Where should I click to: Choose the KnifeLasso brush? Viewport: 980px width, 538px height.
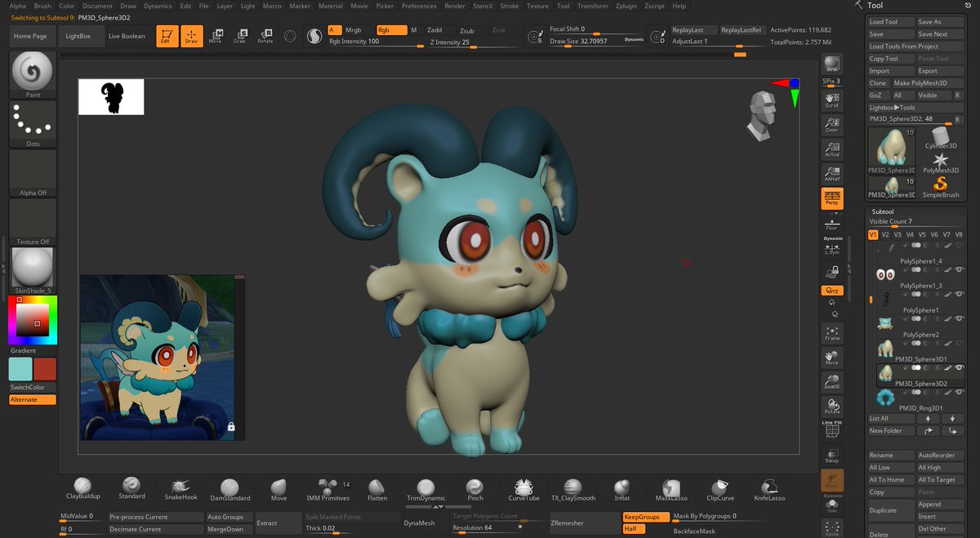[768, 489]
